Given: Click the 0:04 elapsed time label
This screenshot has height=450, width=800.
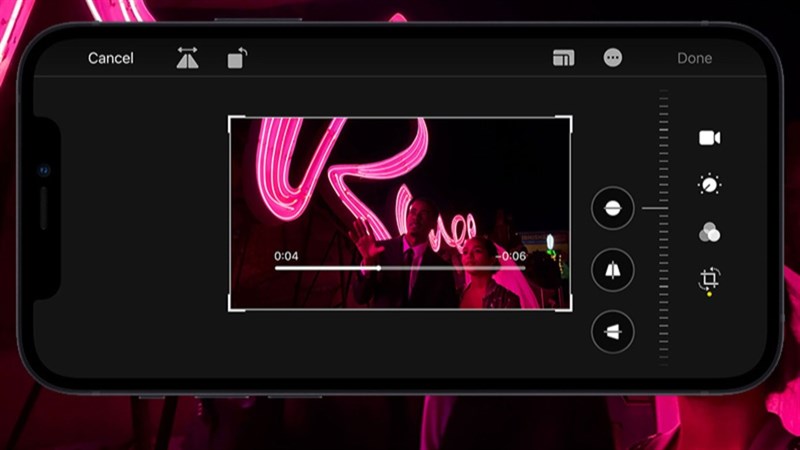Looking at the screenshot, I should point(286,256).
